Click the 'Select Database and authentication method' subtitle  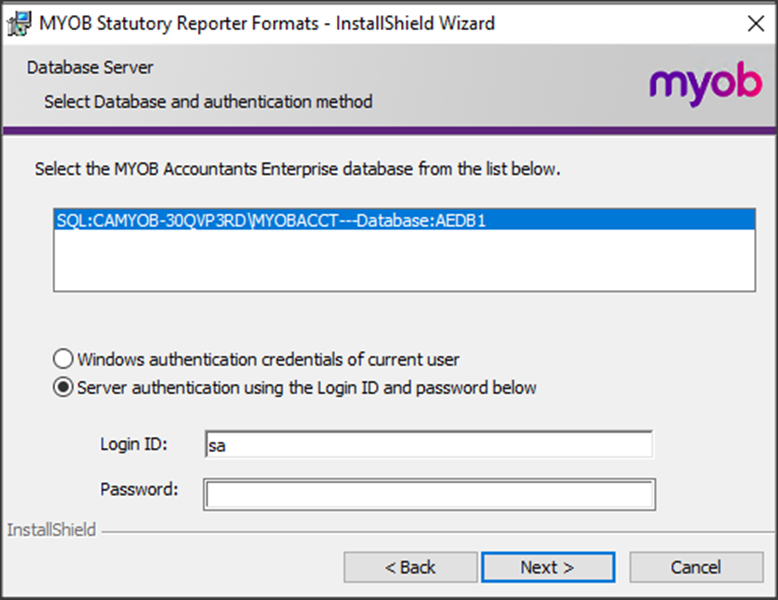pyautogui.click(x=208, y=101)
